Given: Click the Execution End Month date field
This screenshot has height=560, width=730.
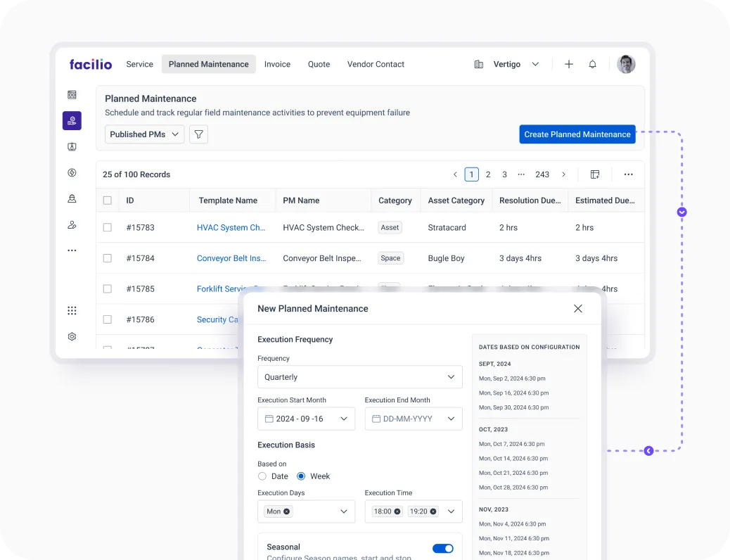Looking at the screenshot, I should click(413, 419).
